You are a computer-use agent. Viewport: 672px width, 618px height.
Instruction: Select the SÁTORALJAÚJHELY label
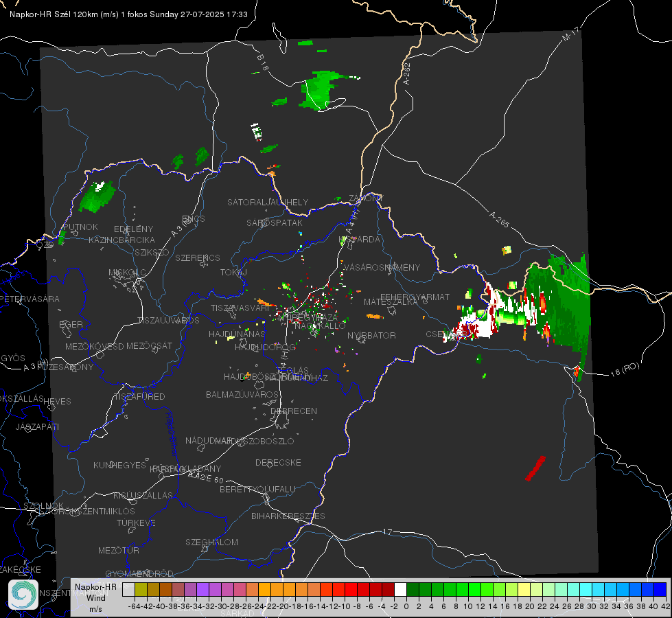tap(268, 202)
